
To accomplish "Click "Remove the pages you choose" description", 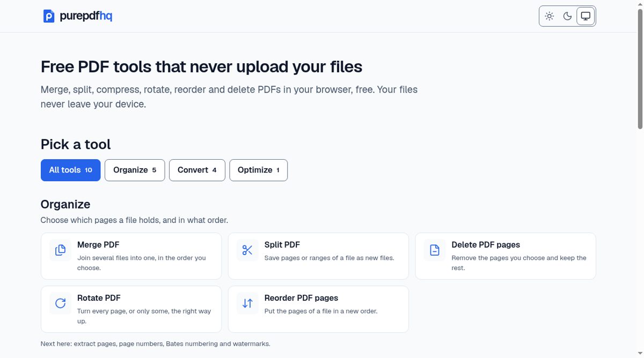I will (519, 263).
